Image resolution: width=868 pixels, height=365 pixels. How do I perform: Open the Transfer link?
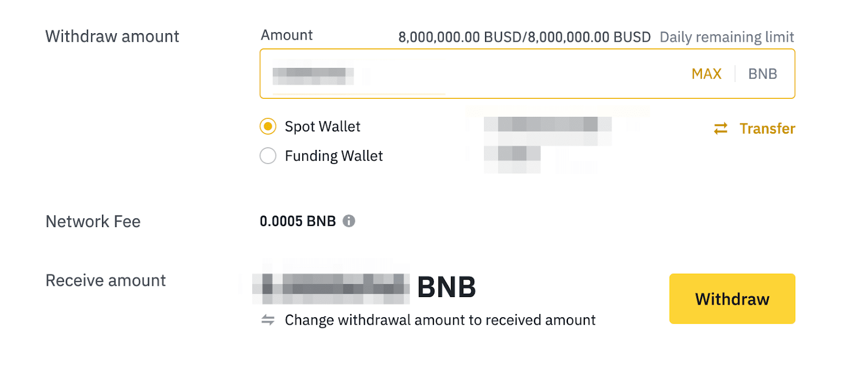(767, 128)
